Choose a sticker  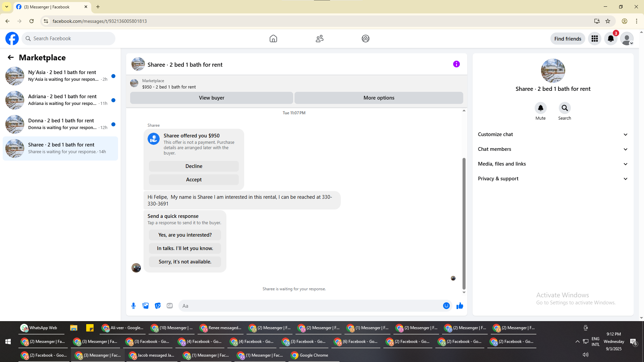click(158, 306)
